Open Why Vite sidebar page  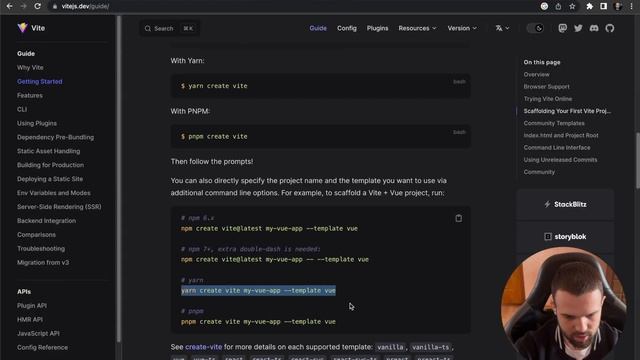coord(30,67)
